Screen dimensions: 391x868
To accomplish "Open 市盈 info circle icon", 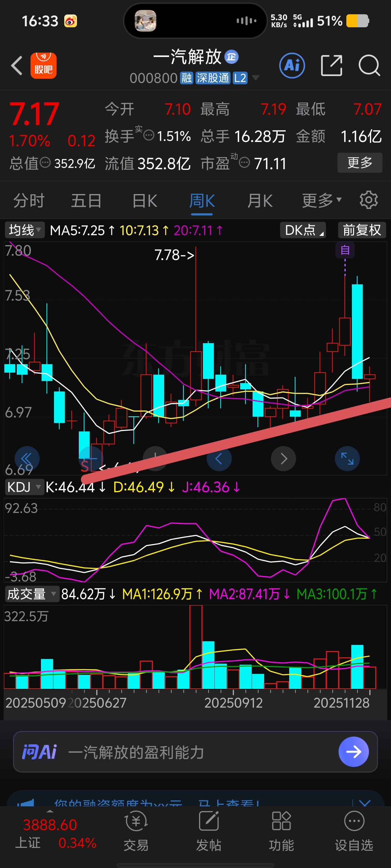I will pos(245,163).
